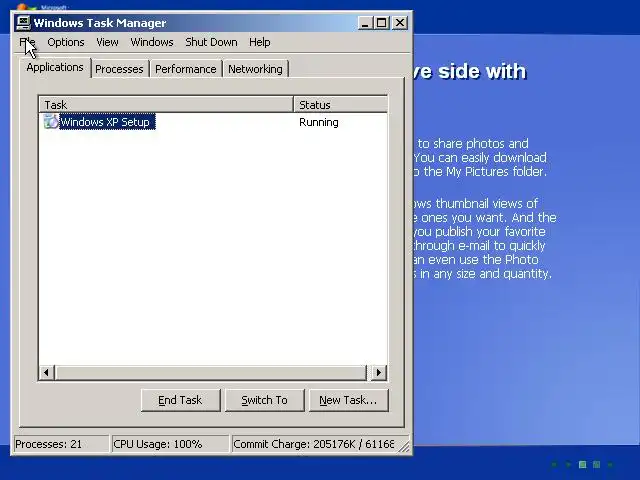
Task: Open the File menu
Action: point(27,42)
